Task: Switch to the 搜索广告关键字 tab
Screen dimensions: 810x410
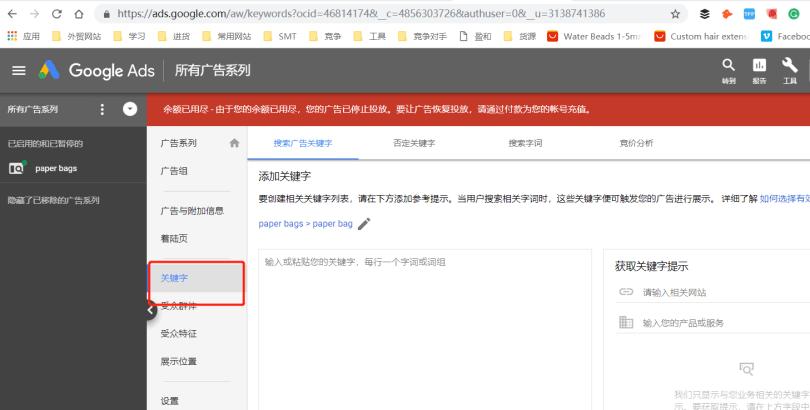Action: 303,143
